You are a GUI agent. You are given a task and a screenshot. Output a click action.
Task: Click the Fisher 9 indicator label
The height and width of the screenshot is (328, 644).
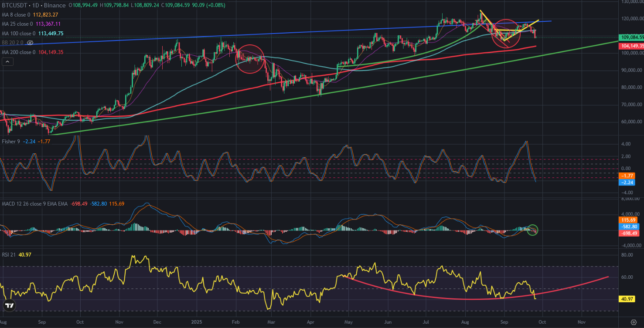11,141
